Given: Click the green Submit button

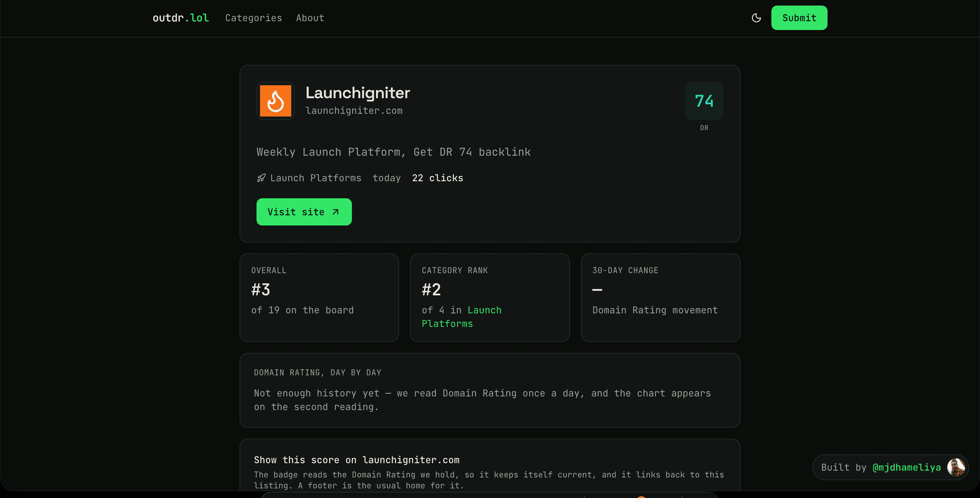Looking at the screenshot, I should click(799, 18).
